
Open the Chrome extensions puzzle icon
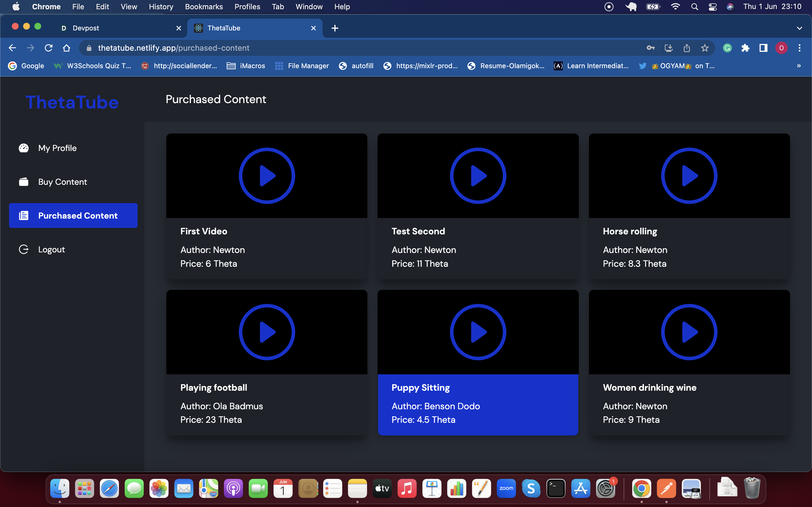pyautogui.click(x=745, y=48)
